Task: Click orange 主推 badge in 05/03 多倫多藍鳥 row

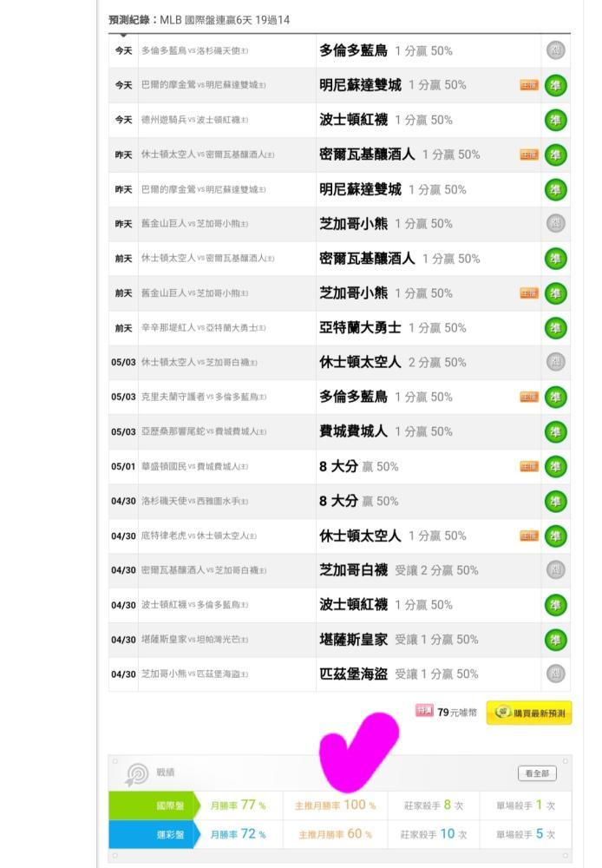Action: 529,397
